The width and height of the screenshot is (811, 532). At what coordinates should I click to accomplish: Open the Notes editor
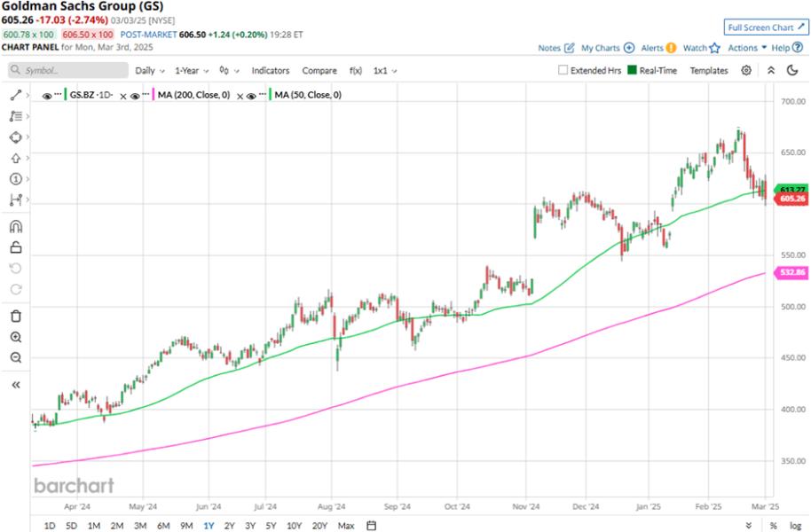(x=556, y=48)
